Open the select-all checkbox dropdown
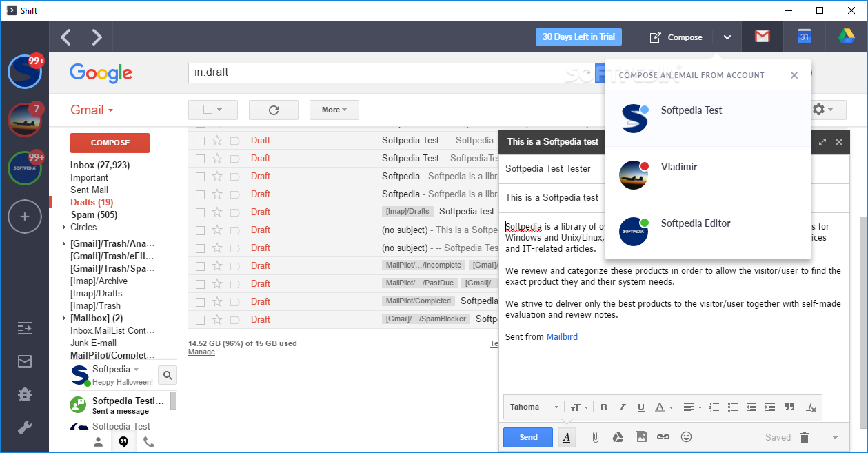Viewport: 868px width, 453px height. click(213, 110)
